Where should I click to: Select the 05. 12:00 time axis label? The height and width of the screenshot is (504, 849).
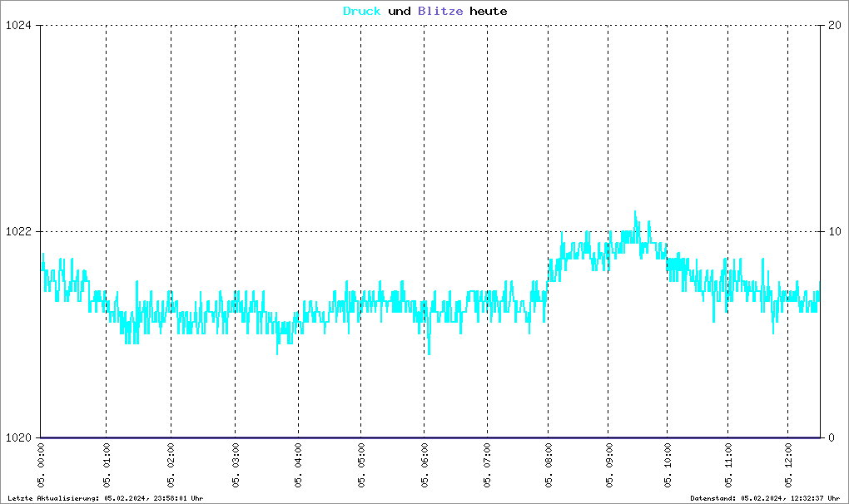coord(788,467)
